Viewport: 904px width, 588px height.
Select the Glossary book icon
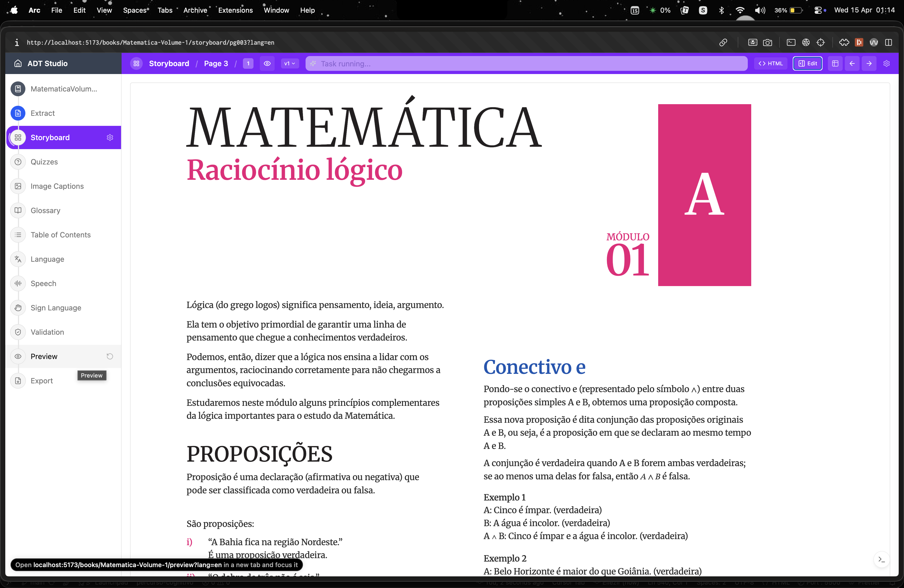tap(18, 210)
